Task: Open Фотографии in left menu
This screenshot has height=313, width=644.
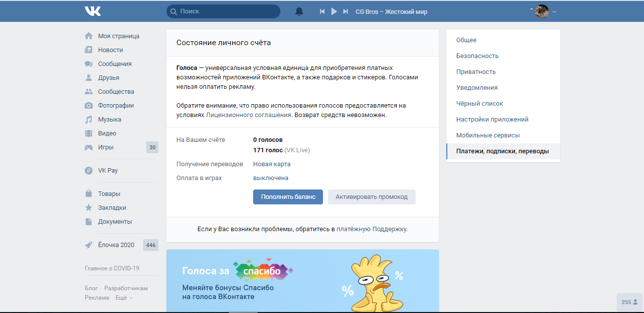Action: pyautogui.click(x=116, y=105)
